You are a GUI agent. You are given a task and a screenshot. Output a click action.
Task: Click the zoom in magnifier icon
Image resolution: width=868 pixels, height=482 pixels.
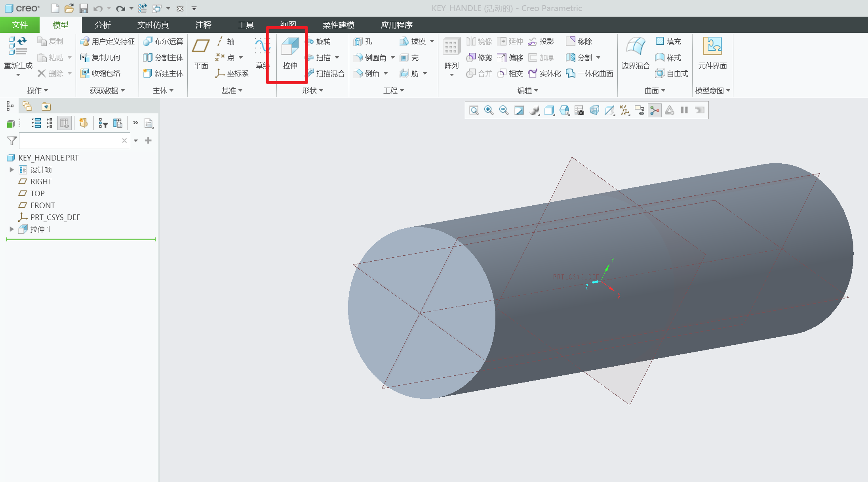[x=489, y=110]
